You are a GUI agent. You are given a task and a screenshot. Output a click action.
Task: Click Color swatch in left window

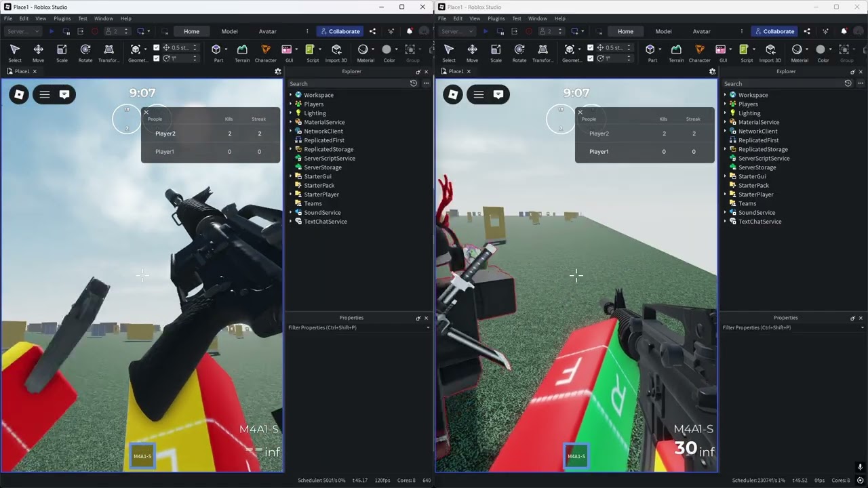(x=387, y=49)
